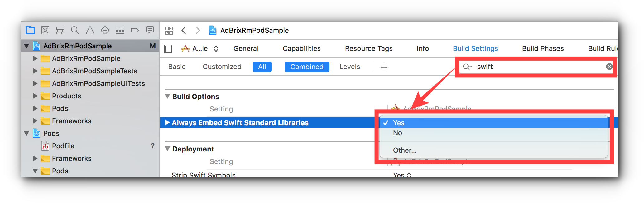
Task: Collapse the Build Options section
Action: (x=167, y=97)
